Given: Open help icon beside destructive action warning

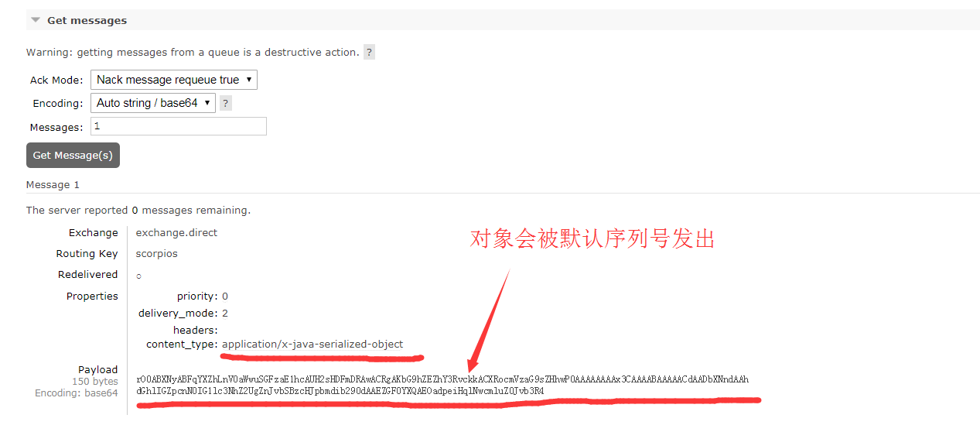Looking at the screenshot, I should [370, 53].
